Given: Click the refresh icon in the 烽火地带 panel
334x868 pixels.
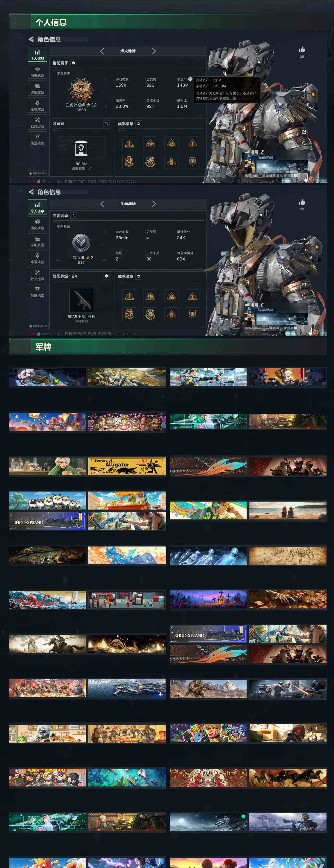Looking at the screenshot, I should pyautogui.click(x=304, y=143).
